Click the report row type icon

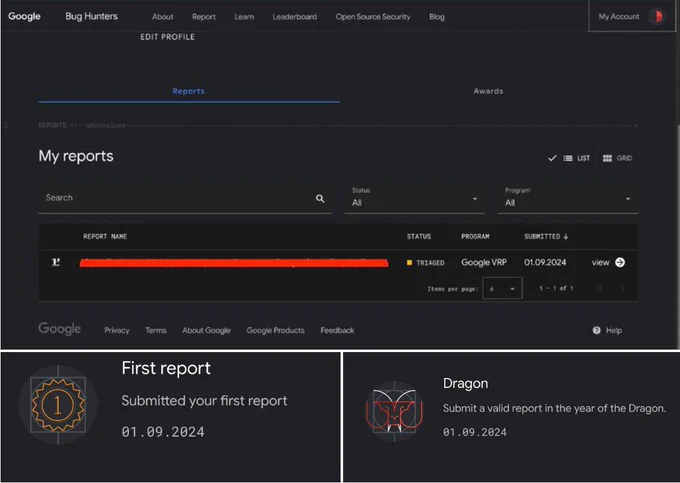coord(56,262)
